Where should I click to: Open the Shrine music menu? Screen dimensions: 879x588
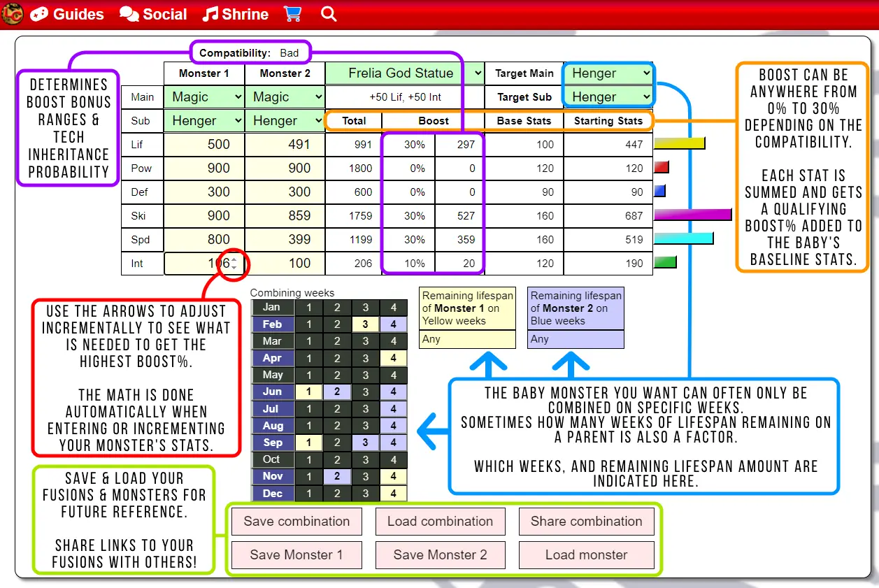coord(236,14)
